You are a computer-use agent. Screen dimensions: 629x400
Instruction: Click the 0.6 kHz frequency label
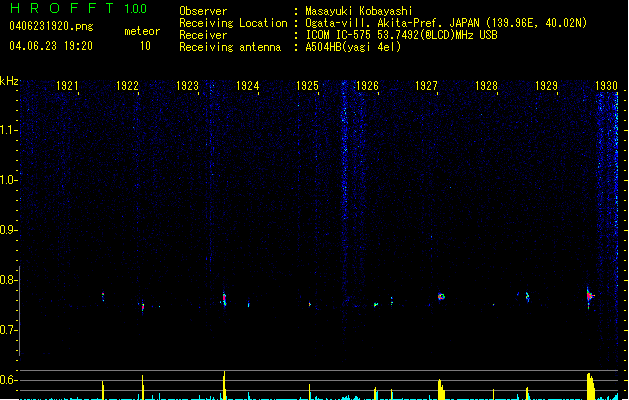coord(8,380)
